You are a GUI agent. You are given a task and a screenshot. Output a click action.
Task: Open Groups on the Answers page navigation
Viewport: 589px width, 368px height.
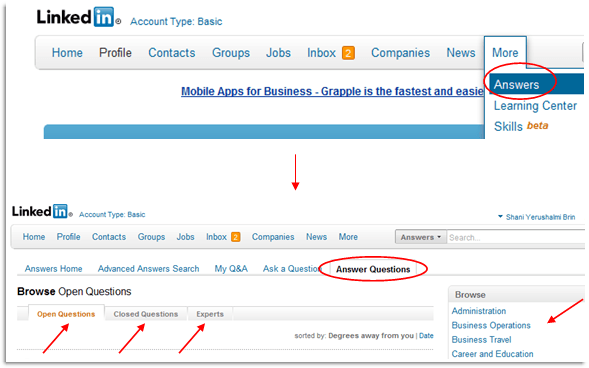pyautogui.click(x=151, y=237)
